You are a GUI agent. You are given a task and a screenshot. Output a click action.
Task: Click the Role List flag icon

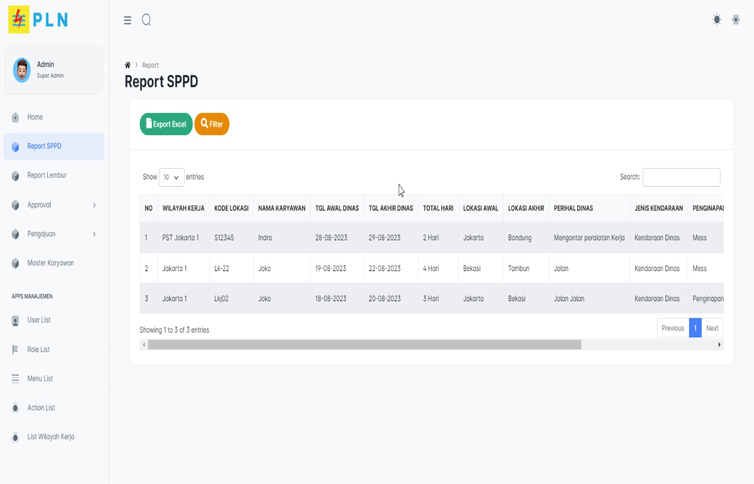15,350
